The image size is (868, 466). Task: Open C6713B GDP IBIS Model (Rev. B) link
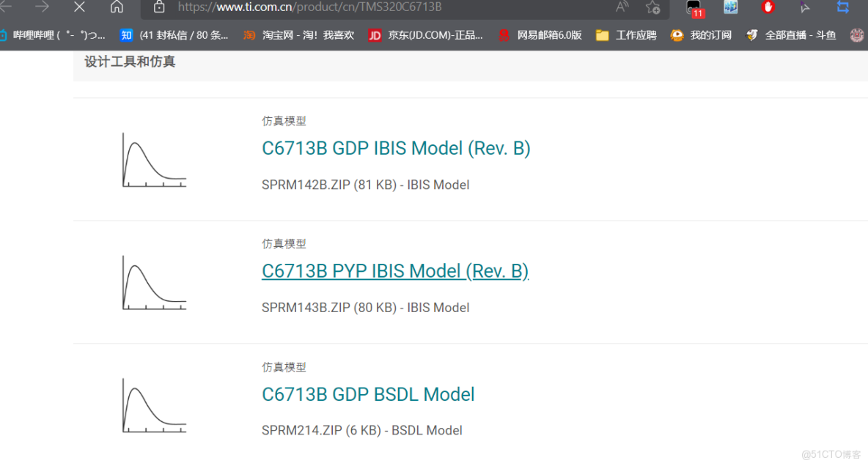[397, 148]
